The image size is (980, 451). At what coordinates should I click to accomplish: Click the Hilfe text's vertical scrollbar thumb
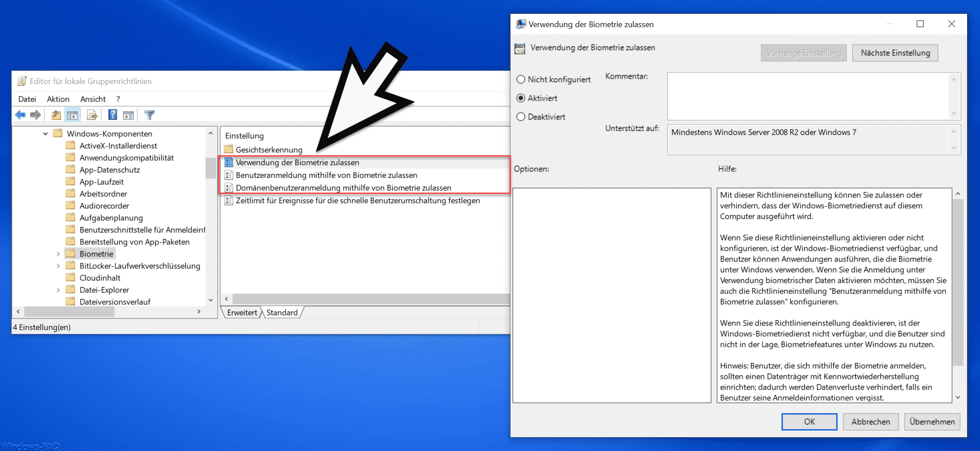[958, 282]
